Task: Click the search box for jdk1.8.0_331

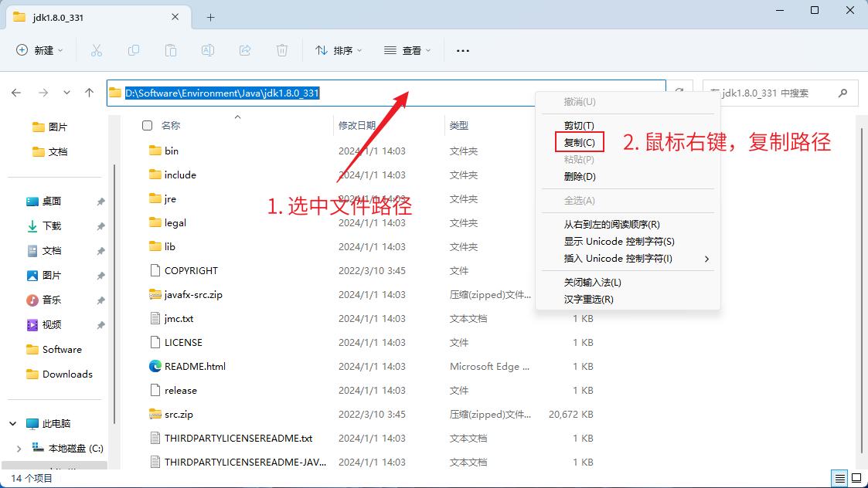Action: (773, 93)
